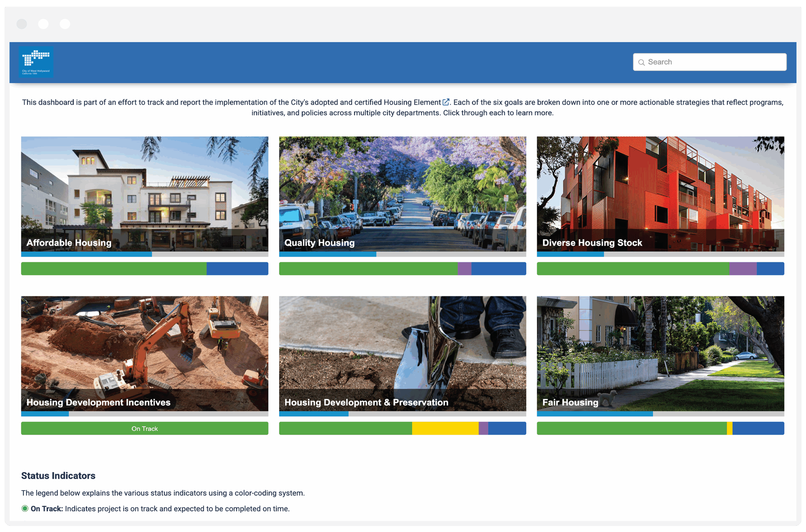Click the external link icon after Housing Element

coord(446,102)
